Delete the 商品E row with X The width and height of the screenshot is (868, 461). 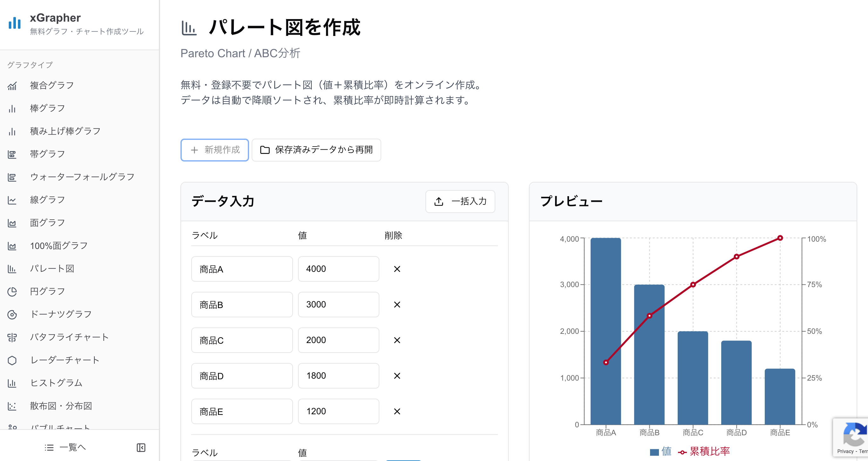pyautogui.click(x=397, y=411)
